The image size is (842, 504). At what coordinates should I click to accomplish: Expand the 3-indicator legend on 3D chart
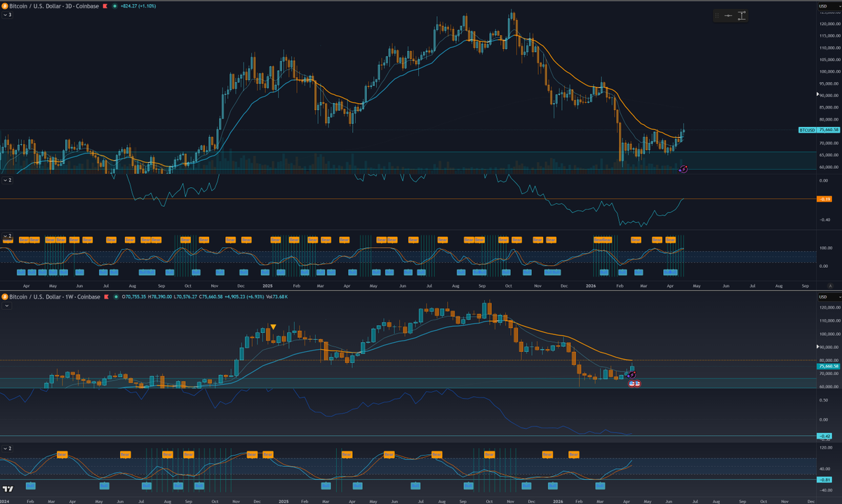click(7, 15)
